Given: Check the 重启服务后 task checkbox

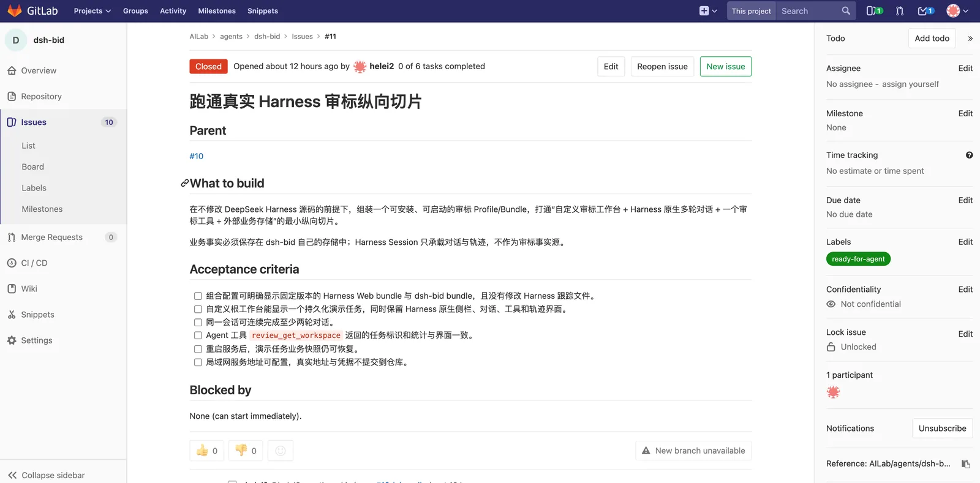Looking at the screenshot, I should pyautogui.click(x=198, y=349).
